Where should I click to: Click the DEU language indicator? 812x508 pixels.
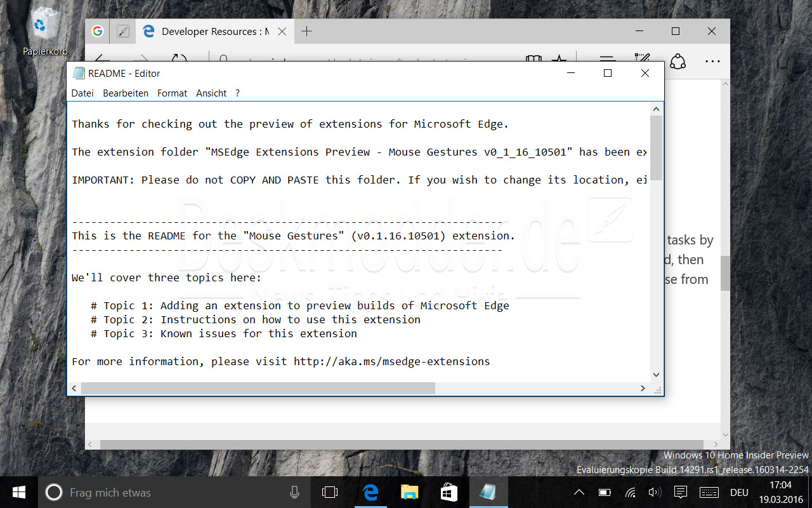tap(739, 493)
